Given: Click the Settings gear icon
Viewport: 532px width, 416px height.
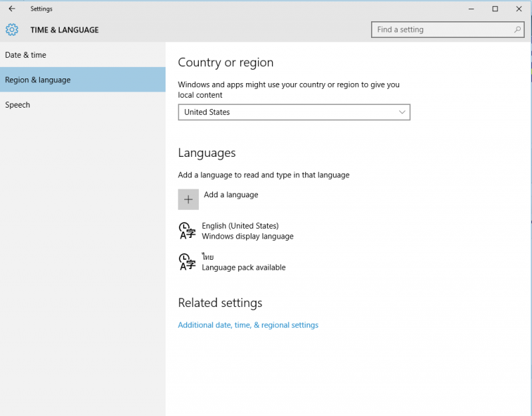Looking at the screenshot, I should tap(12, 30).
